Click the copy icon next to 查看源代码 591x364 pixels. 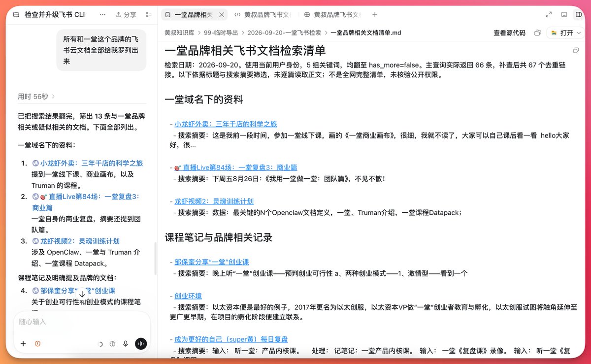(538, 33)
